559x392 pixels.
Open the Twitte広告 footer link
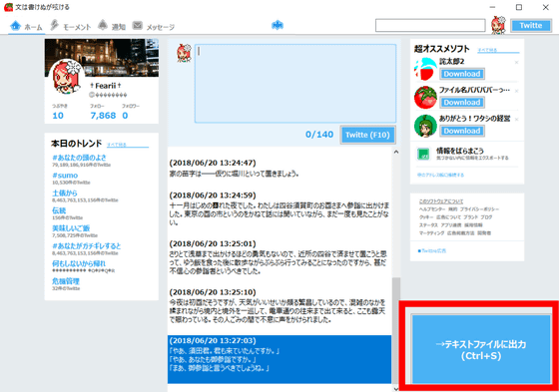[x=432, y=251]
